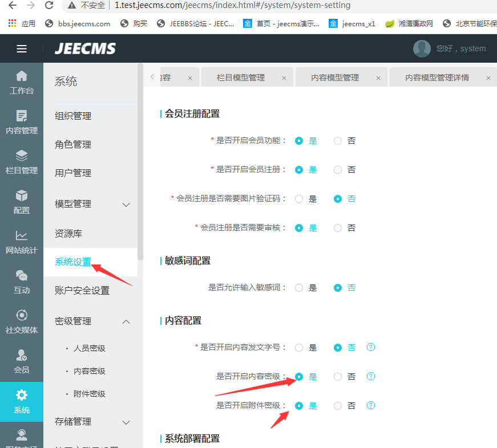This screenshot has height=448, width=497.
Task: Open the JEEBBS论坛 bookmark
Action: (196, 24)
